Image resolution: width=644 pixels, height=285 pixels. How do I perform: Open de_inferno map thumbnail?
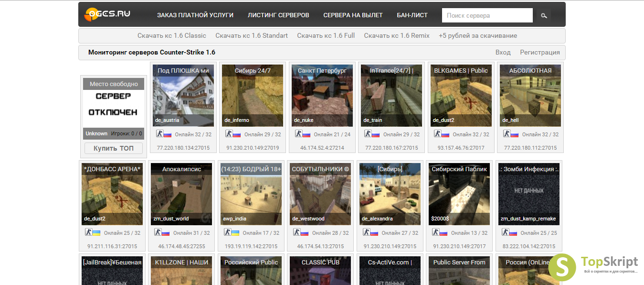253,96
